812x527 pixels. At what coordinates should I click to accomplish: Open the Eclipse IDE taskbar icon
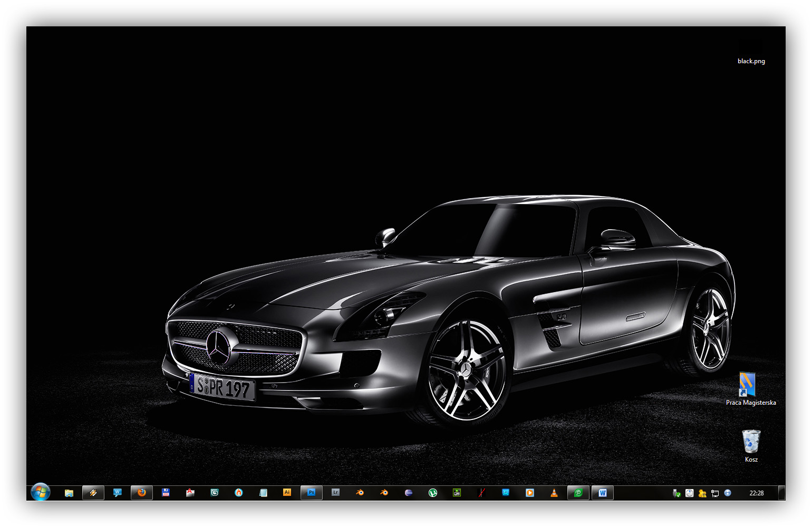[x=409, y=493]
